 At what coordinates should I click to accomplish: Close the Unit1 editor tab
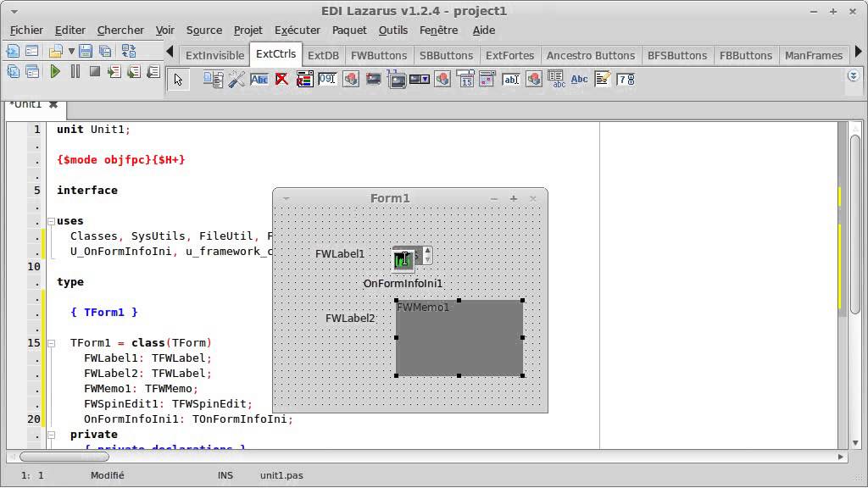[53, 104]
